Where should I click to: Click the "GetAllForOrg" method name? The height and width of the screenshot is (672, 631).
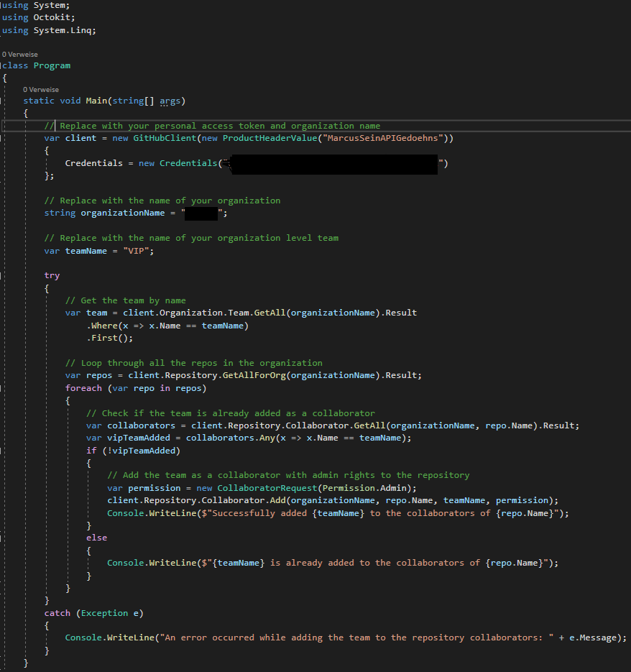[254, 375]
